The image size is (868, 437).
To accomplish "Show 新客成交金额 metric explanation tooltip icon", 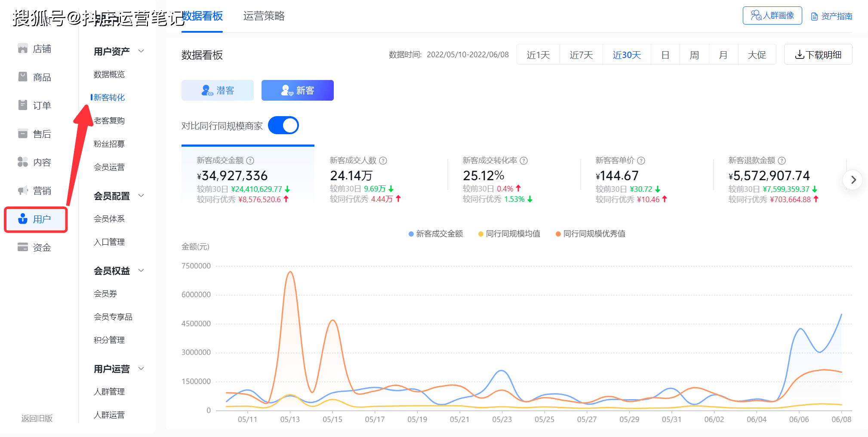I will [x=251, y=160].
